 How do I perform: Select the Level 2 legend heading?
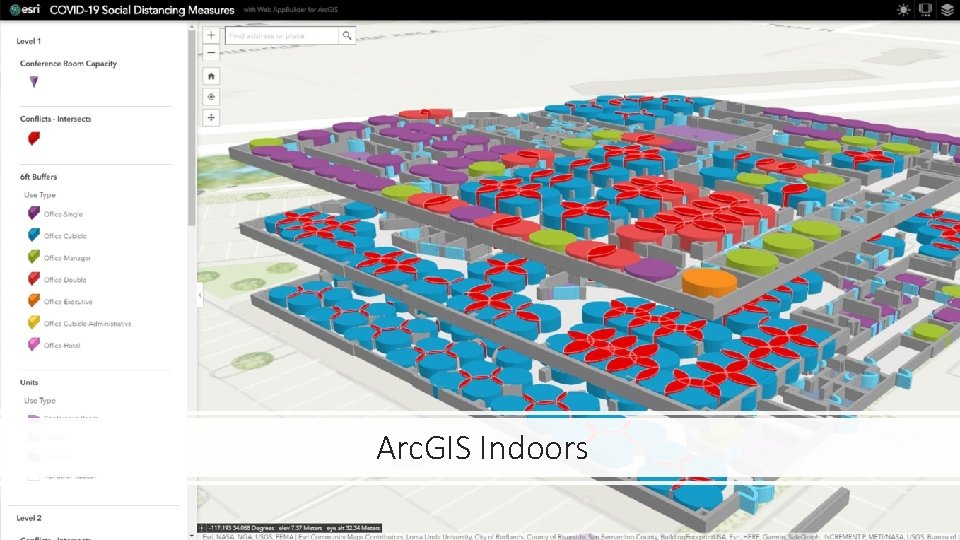[29, 518]
